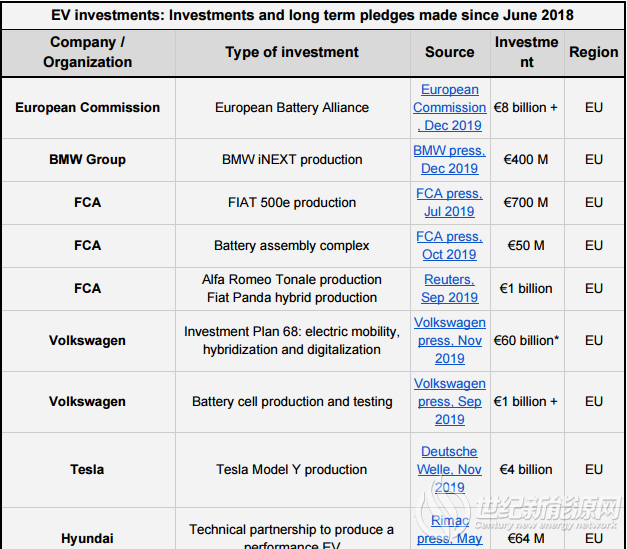
Task: Open the FCA press, Jul 2019 link
Action: click(x=449, y=202)
